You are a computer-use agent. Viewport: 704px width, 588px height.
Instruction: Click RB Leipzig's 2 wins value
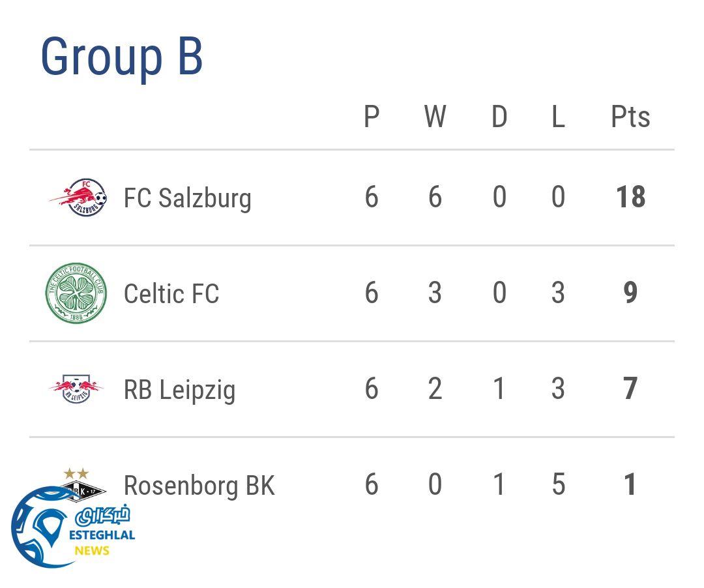435,389
